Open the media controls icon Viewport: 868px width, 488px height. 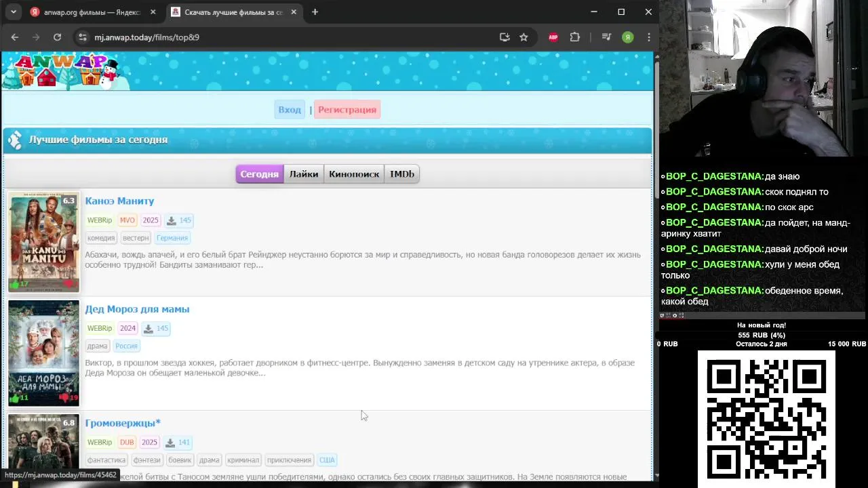[606, 37]
